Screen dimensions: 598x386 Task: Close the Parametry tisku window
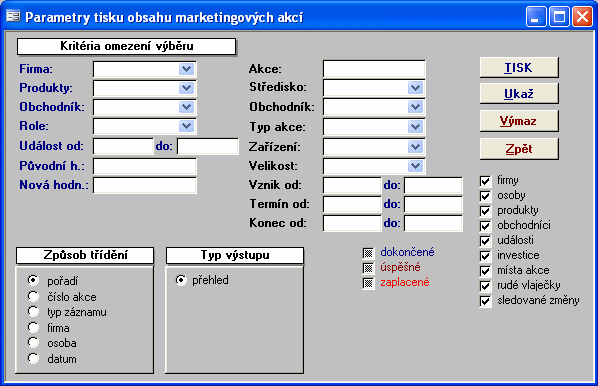click(x=582, y=17)
